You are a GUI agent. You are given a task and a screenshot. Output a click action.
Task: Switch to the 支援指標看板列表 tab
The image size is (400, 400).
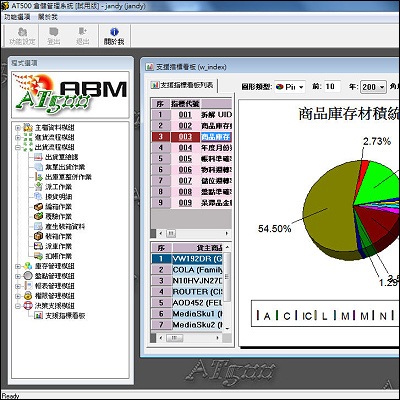(183, 85)
